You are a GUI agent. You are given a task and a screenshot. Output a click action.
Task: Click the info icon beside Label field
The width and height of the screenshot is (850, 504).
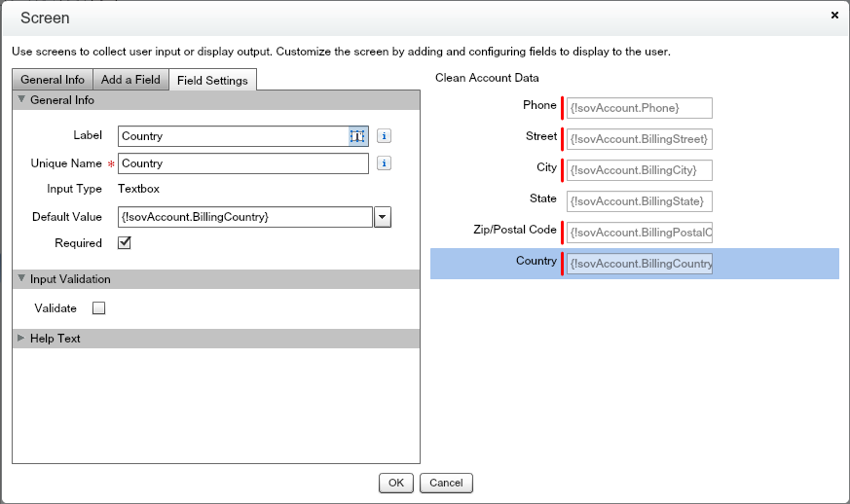(384, 136)
